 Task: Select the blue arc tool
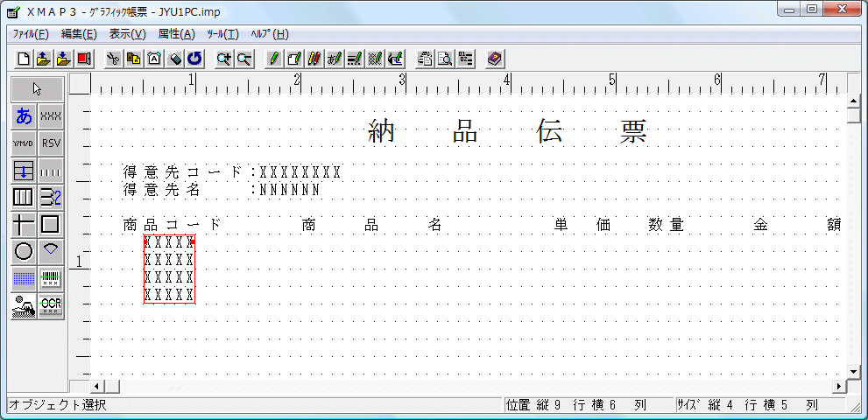point(51,252)
